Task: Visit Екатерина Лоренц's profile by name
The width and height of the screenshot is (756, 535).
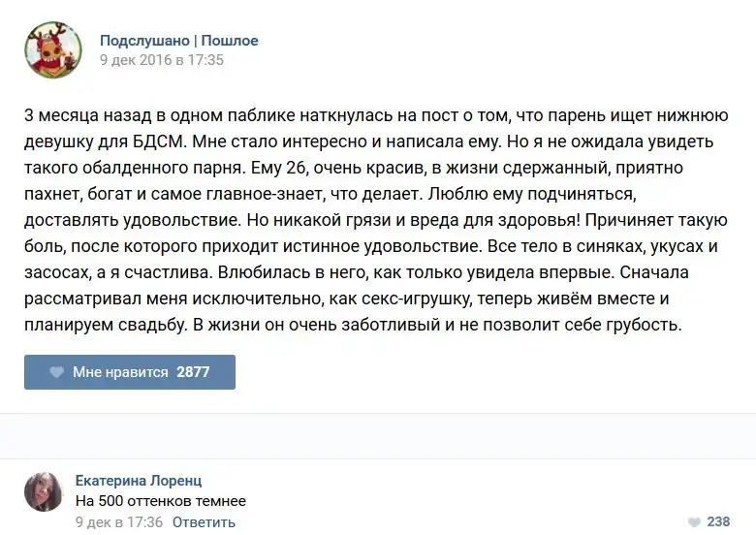Action: click(x=139, y=481)
